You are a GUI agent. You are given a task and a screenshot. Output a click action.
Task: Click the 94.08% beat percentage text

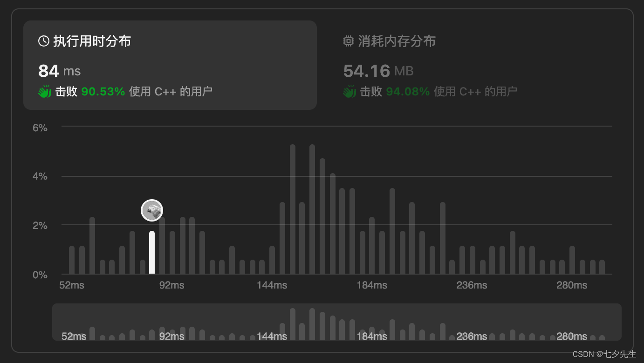(x=408, y=92)
